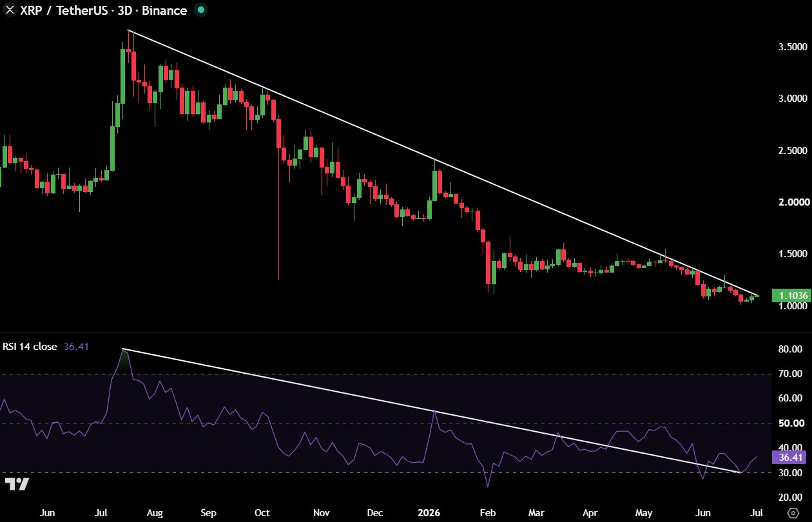Click the 2.5000 price scale label
The height and width of the screenshot is (522, 812).
coord(793,150)
